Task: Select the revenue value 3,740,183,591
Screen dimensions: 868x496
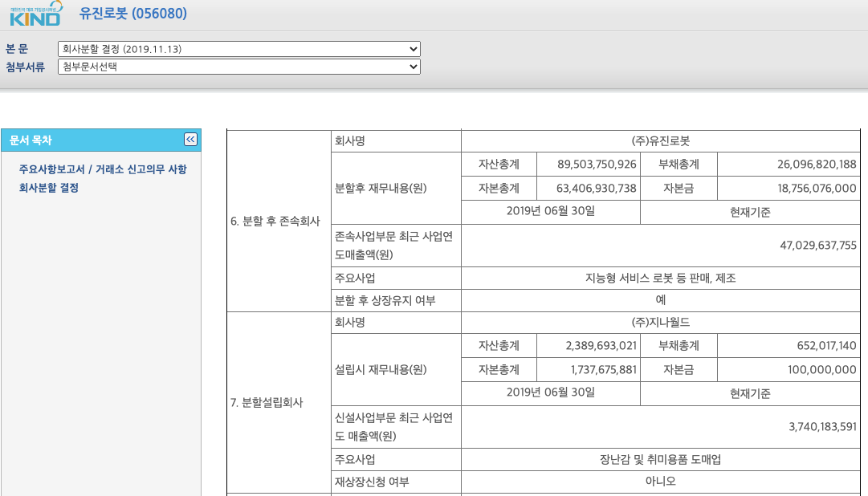Action: (x=822, y=427)
